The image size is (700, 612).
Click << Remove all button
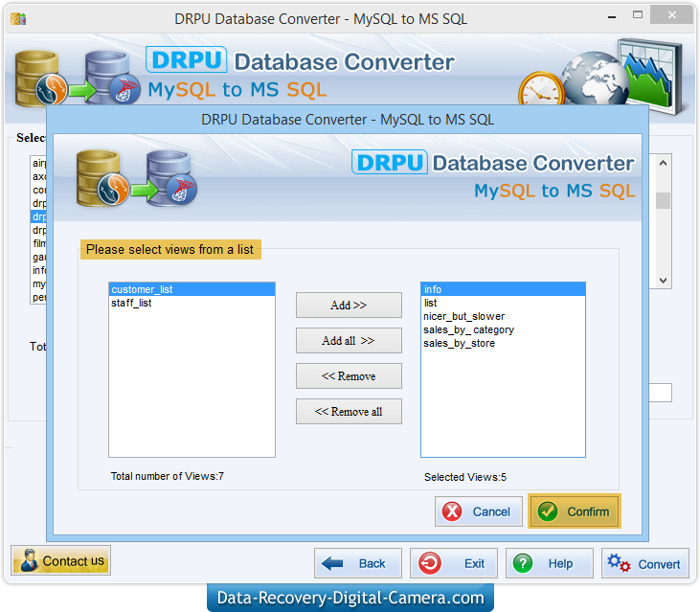point(349,412)
